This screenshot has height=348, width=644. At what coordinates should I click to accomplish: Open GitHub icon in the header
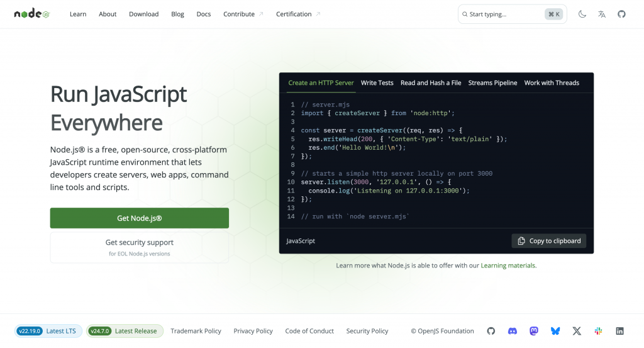(621, 14)
